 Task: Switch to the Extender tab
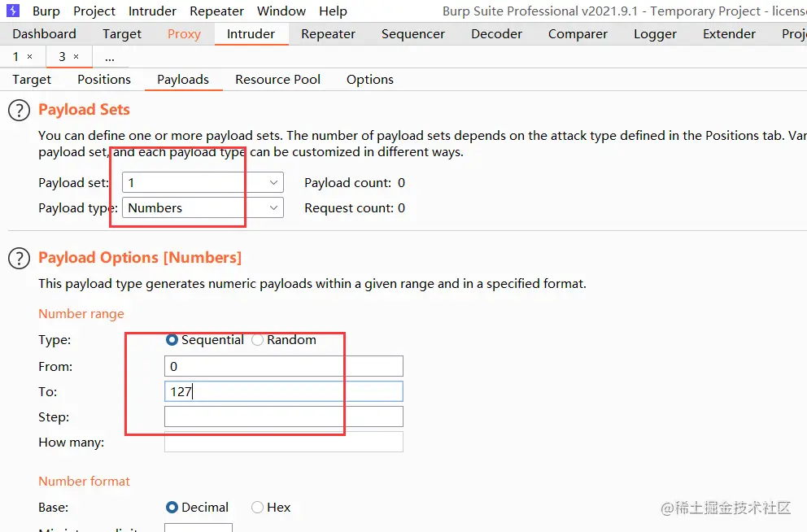tap(729, 34)
